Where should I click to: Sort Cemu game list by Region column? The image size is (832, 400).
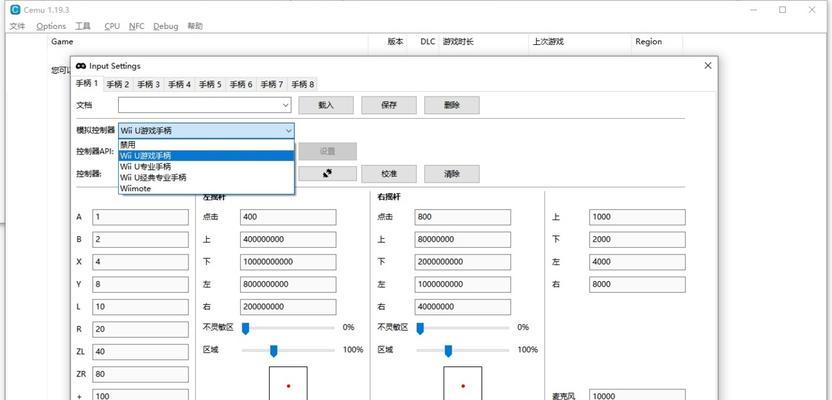click(x=656, y=41)
